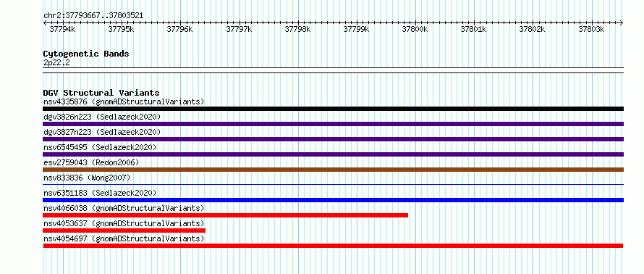
Task: Click the 37796k ruler tick label
Action: (x=180, y=29)
